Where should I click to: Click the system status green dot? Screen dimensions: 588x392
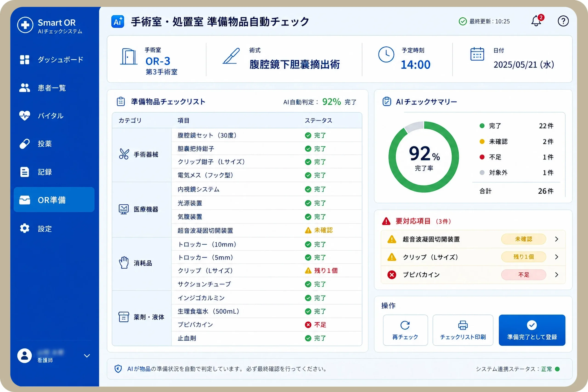click(557, 369)
